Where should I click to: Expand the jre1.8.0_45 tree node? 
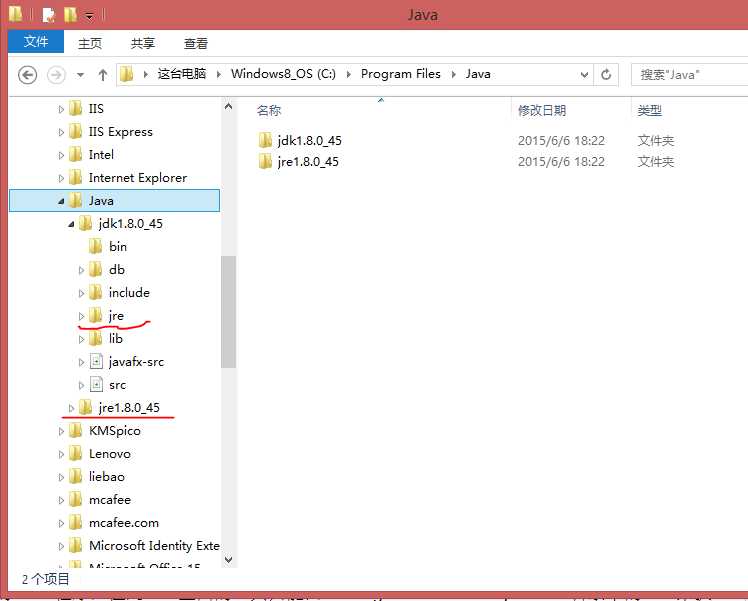pyautogui.click(x=71, y=408)
